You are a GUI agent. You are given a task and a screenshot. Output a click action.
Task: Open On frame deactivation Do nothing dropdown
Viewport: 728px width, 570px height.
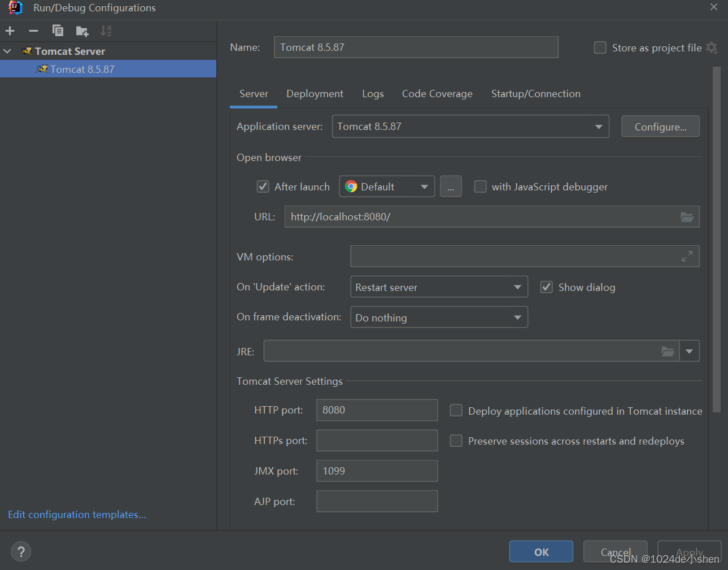pyautogui.click(x=439, y=317)
